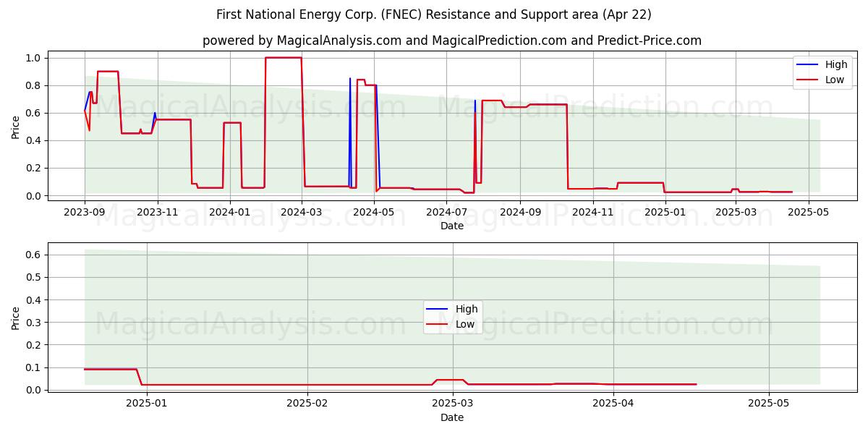Click the top chart '2025-05' tick label
Screen dimensions: 868x434
click(808, 212)
